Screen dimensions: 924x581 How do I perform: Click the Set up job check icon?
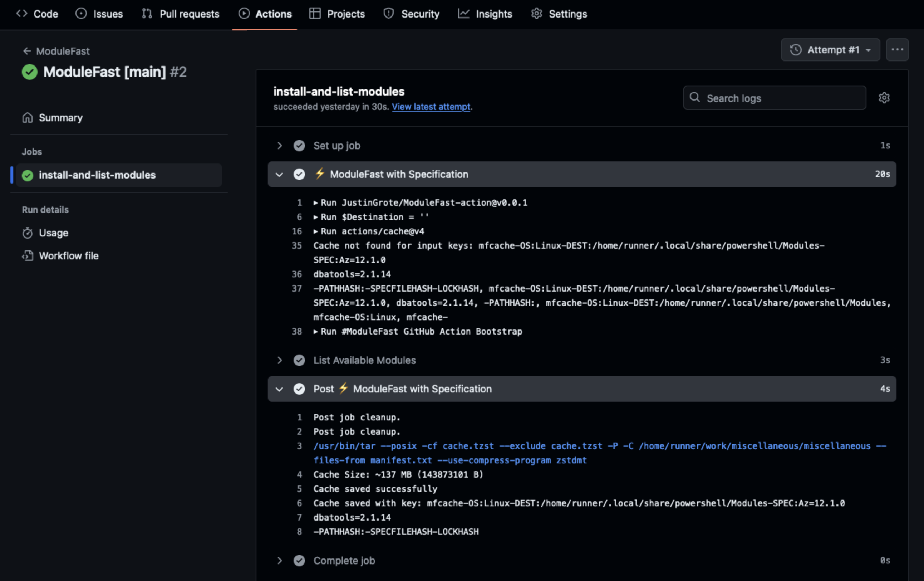click(x=299, y=146)
